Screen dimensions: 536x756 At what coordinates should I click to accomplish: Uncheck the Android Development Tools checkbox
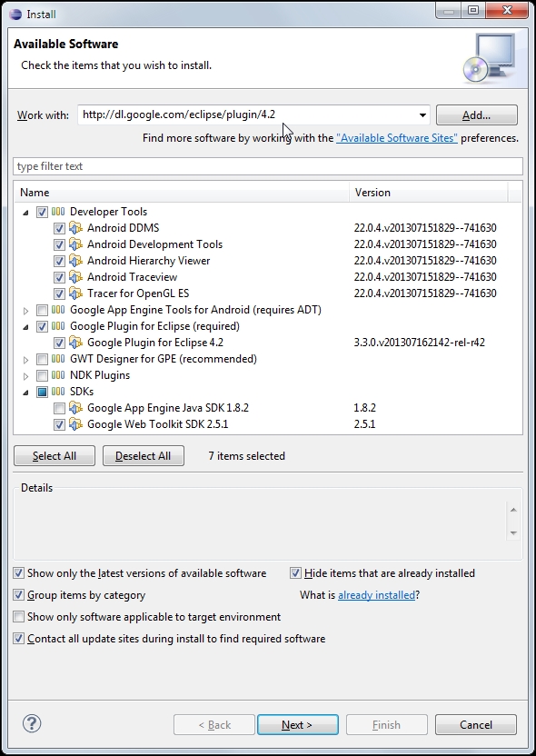(x=59, y=244)
